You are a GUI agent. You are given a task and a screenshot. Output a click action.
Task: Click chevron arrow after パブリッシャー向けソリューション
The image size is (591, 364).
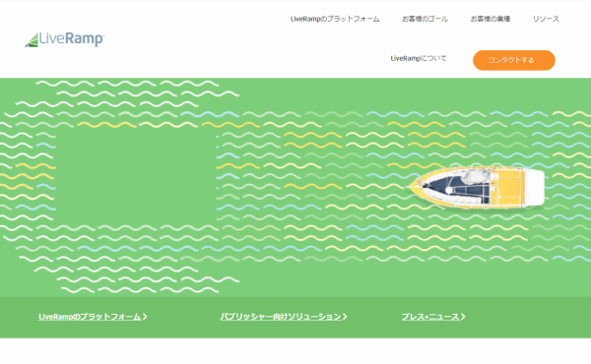[x=345, y=317]
